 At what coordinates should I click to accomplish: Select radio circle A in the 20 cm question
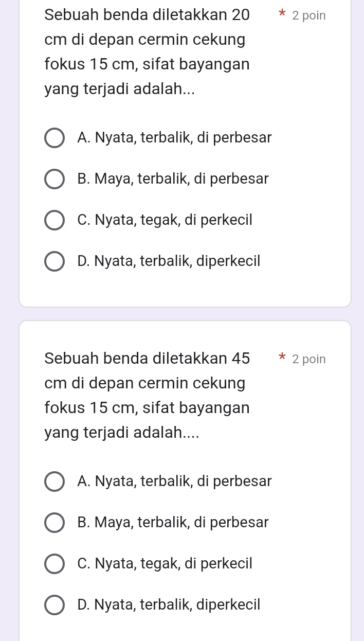[x=54, y=138]
